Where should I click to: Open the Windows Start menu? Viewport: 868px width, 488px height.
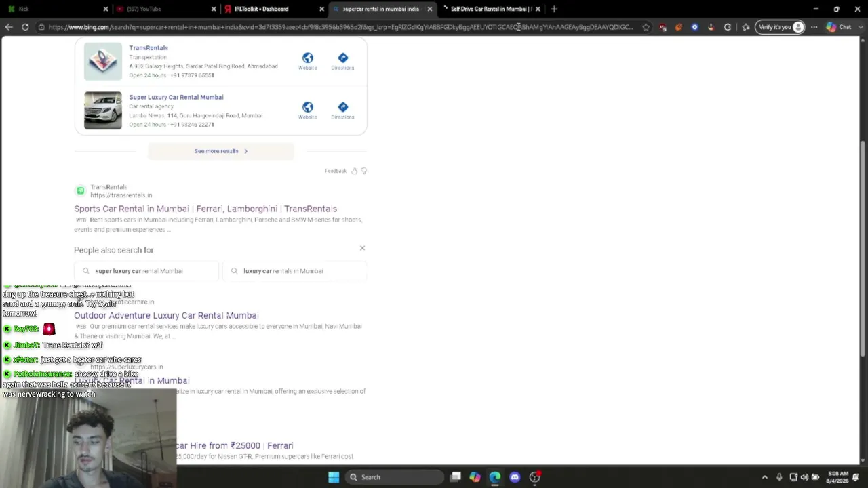click(334, 477)
